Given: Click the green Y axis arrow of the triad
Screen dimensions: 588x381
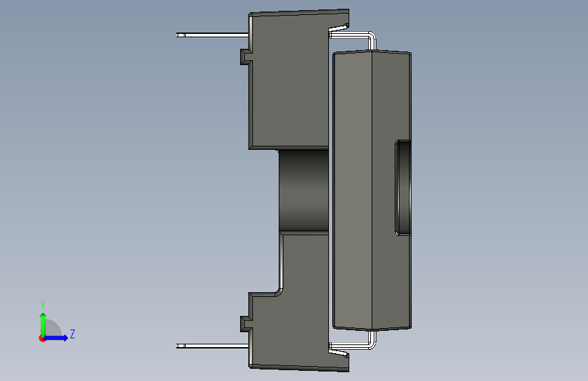Looking at the screenshot, I should click(x=43, y=324).
